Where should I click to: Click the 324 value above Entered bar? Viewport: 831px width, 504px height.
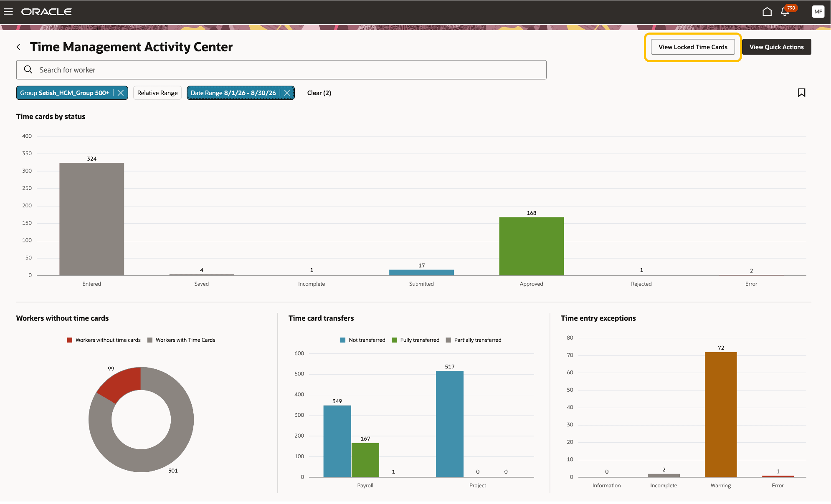click(x=92, y=159)
